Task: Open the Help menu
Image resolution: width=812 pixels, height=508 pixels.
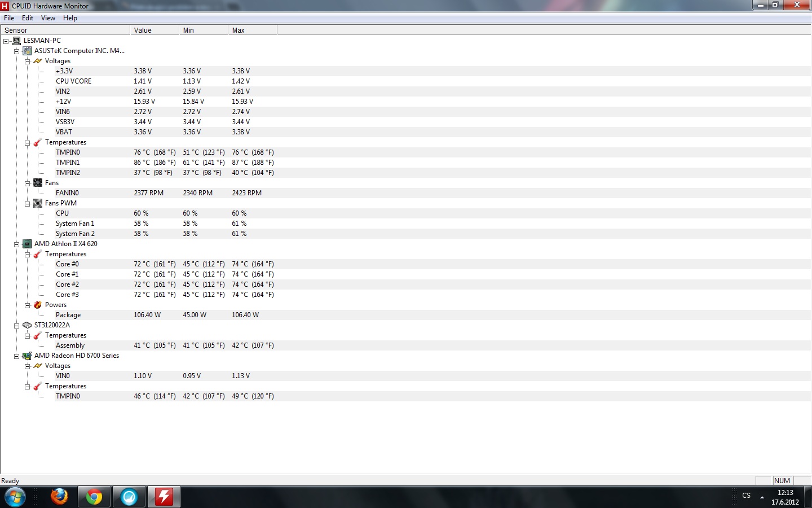Action: click(70, 18)
